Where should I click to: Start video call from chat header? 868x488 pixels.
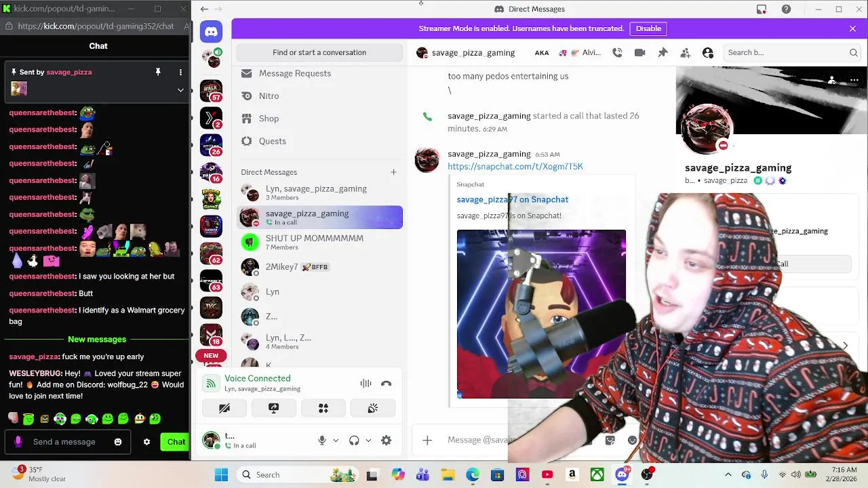click(x=639, y=53)
